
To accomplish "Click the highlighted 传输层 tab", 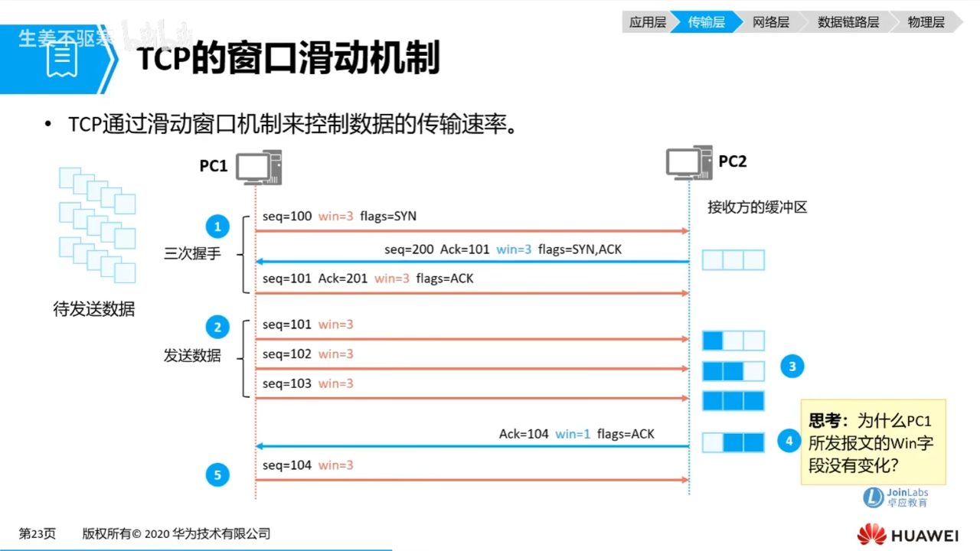I will (x=706, y=22).
